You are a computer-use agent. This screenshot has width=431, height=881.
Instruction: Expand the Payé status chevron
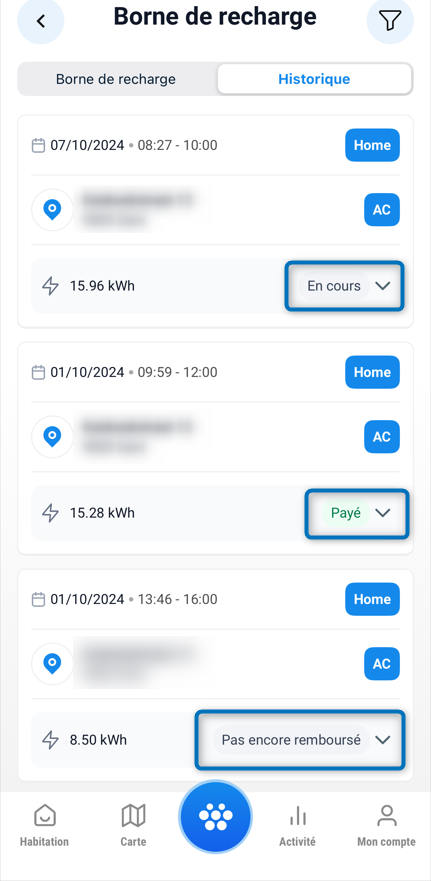383,513
